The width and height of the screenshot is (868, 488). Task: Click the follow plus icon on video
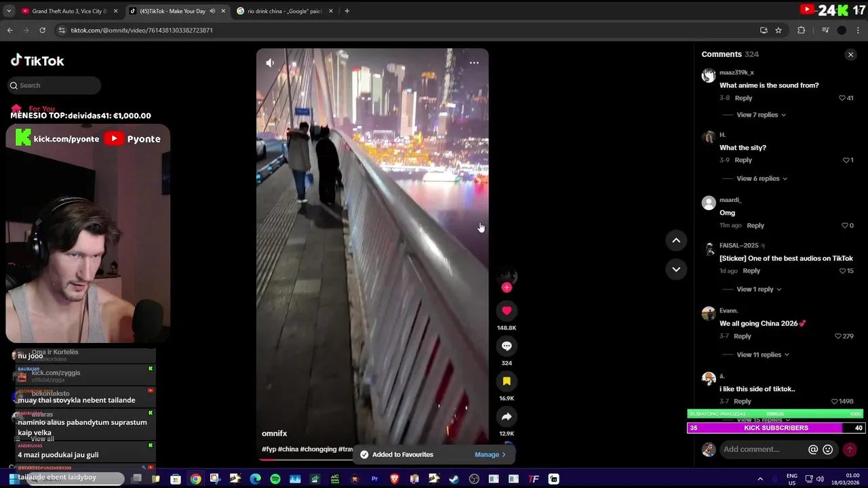507,287
